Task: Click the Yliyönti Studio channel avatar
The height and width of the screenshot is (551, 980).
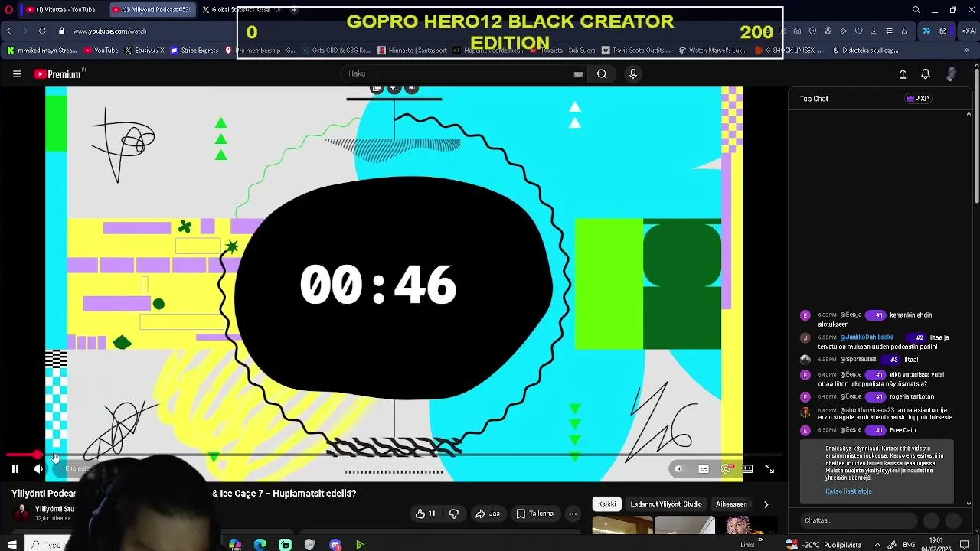Action: pos(22,513)
